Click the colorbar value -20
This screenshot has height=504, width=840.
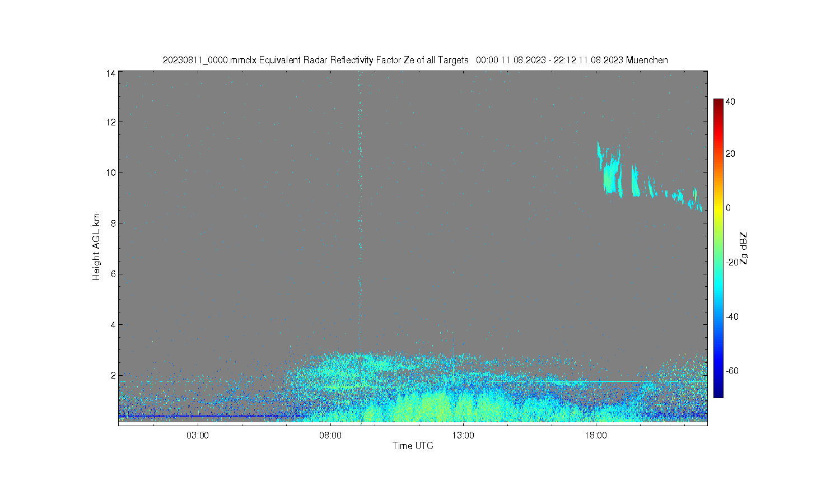tap(732, 262)
